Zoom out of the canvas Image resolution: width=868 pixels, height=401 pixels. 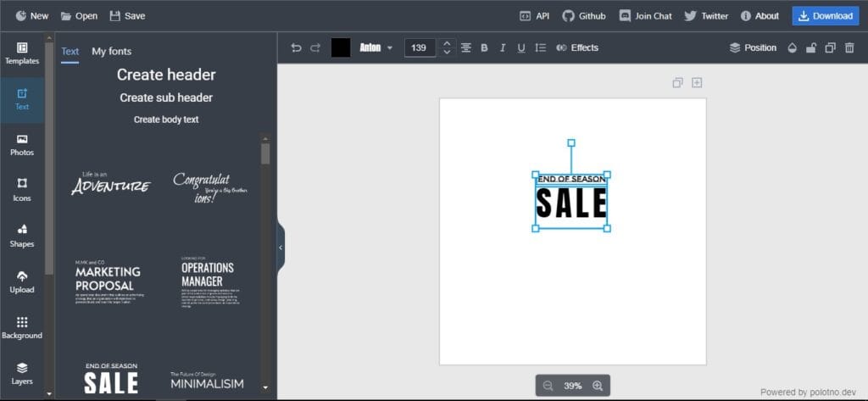pyautogui.click(x=548, y=386)
